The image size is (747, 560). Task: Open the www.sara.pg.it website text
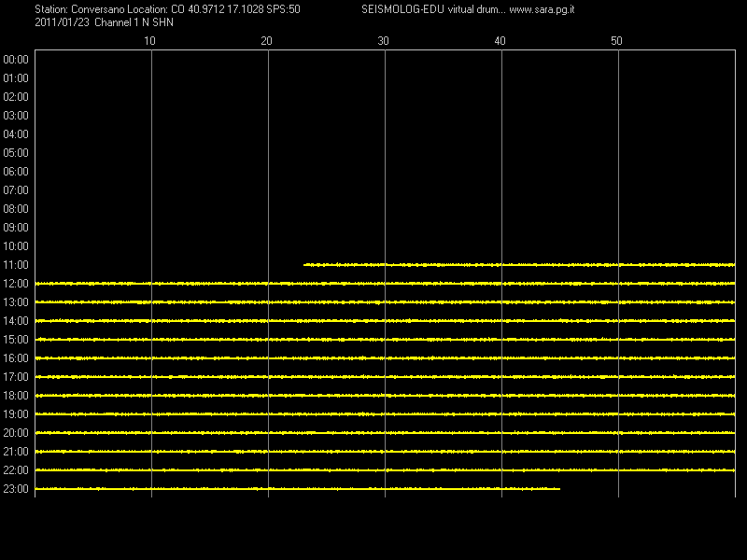click(542, 9)
